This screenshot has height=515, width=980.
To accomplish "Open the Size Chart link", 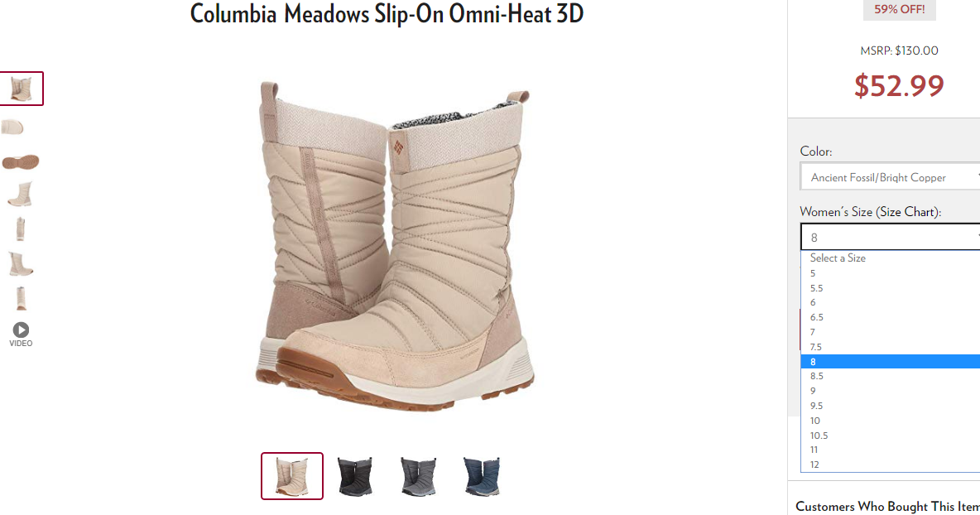I will point(907,212).
